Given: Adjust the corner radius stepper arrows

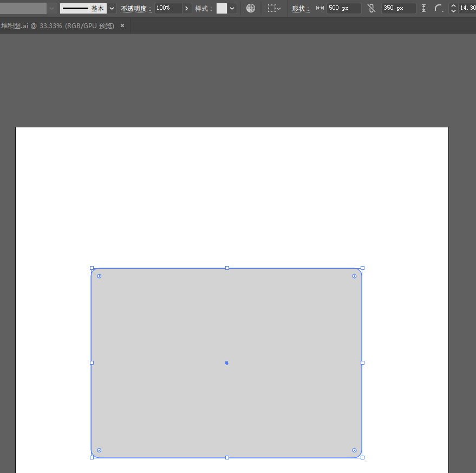Looking at the screenshot, I should (453, 8).
